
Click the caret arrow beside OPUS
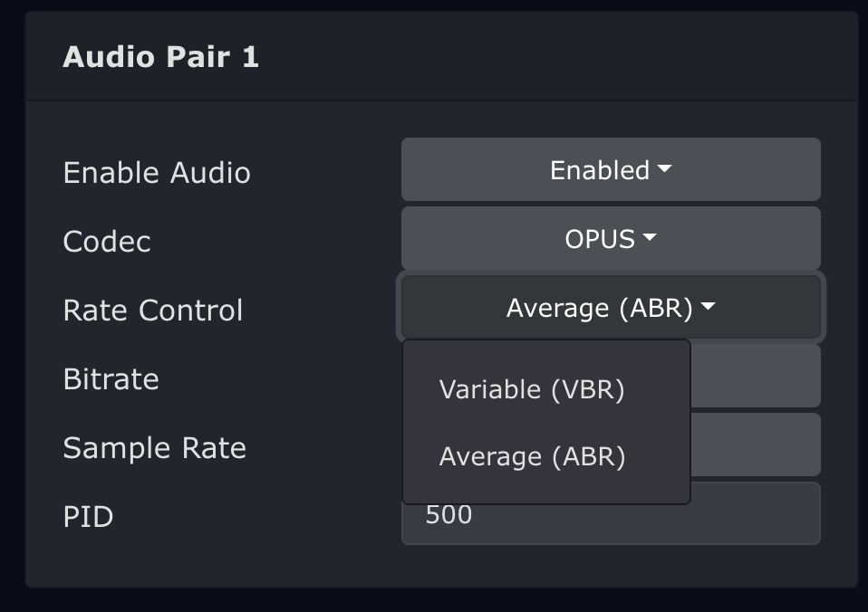pos(650,239)
